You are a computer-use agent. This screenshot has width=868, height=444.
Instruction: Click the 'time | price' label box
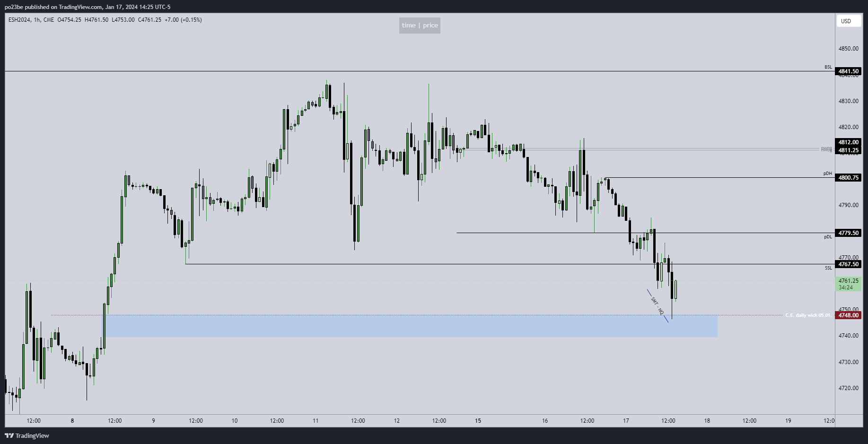(420, 26)
